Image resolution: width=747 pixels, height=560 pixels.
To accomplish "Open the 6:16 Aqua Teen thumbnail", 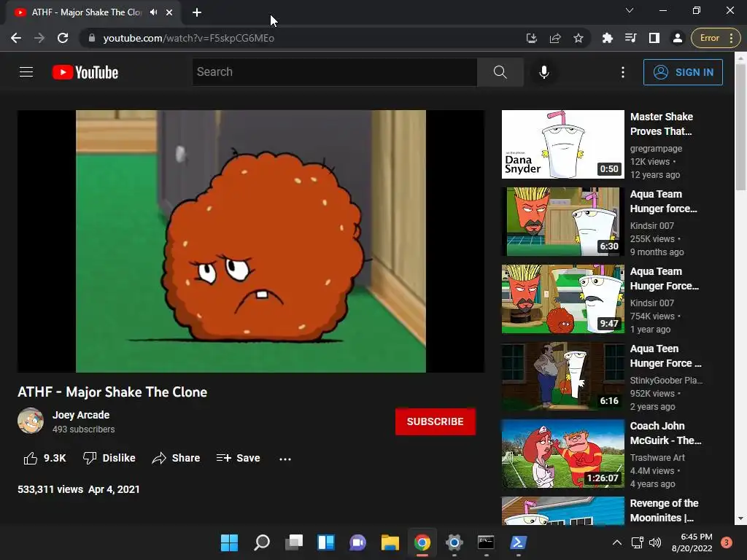I will point(562,376).
